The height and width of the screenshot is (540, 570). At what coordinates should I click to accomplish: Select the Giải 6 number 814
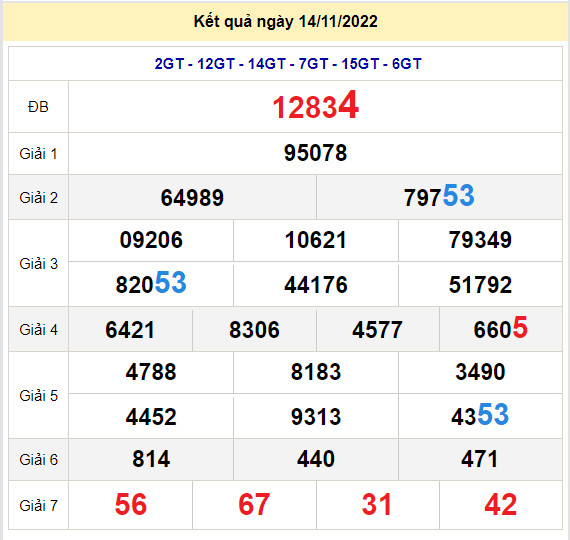pyautogui.click(x=151, y=459)
